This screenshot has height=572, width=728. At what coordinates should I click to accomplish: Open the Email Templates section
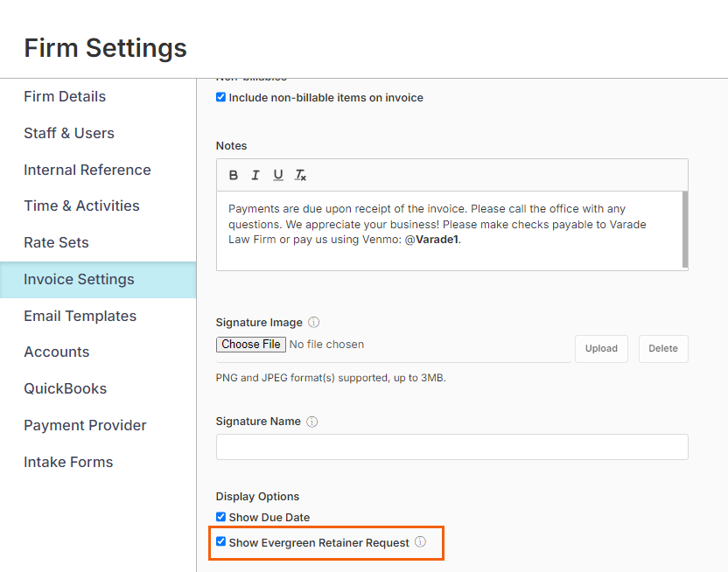80,316
